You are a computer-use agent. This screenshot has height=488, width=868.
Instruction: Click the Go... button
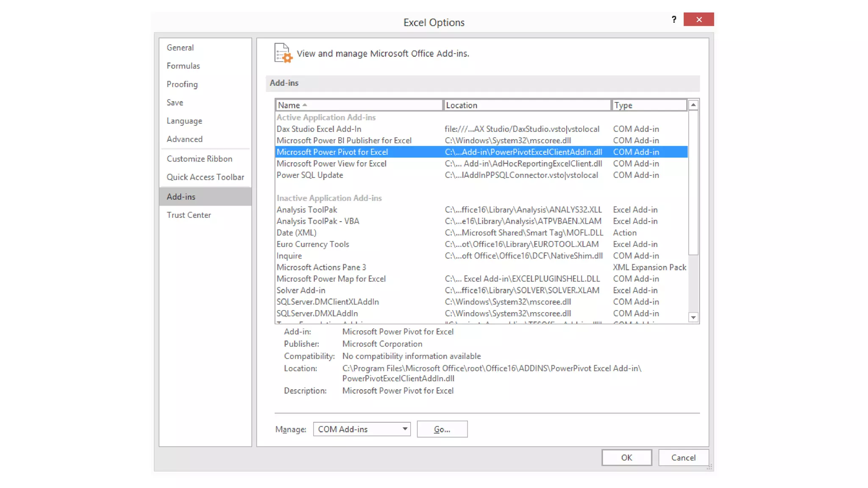(442, 429)
